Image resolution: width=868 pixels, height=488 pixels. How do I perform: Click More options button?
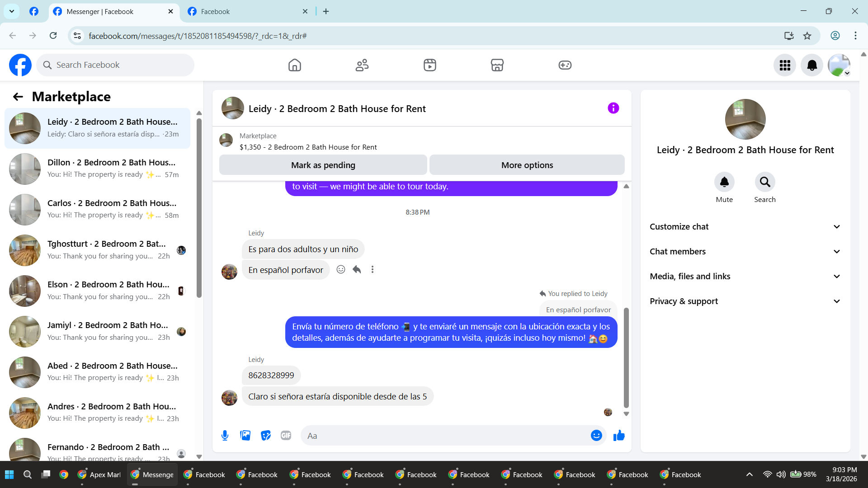pyautogui.click(x=527, y=165)
